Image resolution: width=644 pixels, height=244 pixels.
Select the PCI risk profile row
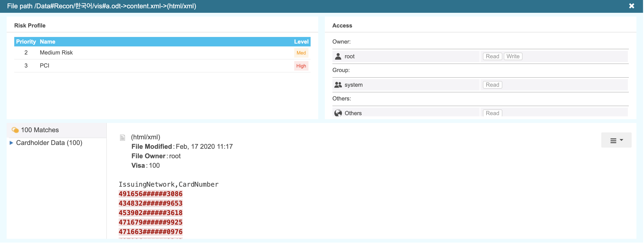(162, 66)
